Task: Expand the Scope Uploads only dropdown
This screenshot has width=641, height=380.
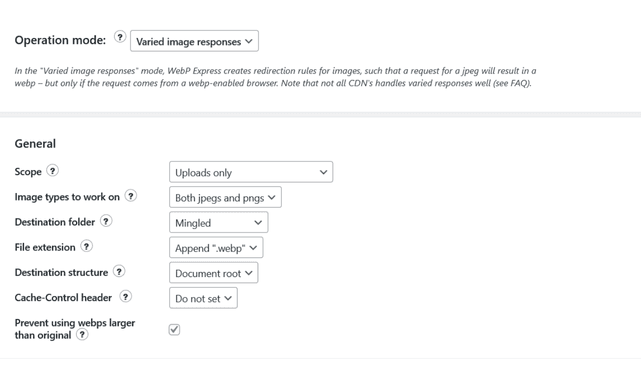Action: (251, 172)
